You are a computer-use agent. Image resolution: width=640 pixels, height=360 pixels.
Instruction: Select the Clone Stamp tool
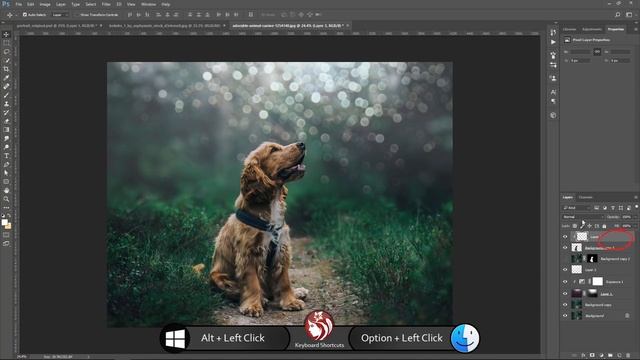pos(6,104)
